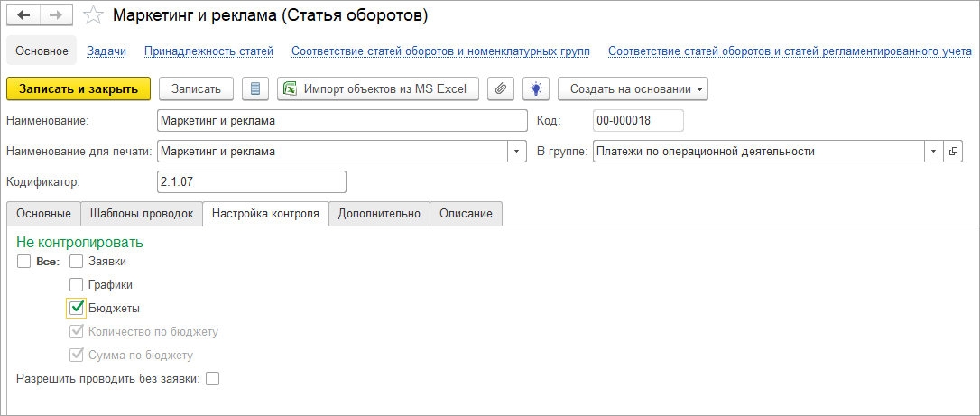The height and width of the screenshot is (416, 980).
Task: Click Импорт объектов из MS Excel button
Action: [x=378, y=88]
